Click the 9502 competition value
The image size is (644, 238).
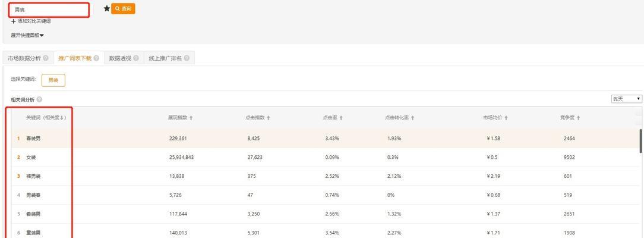569,158
